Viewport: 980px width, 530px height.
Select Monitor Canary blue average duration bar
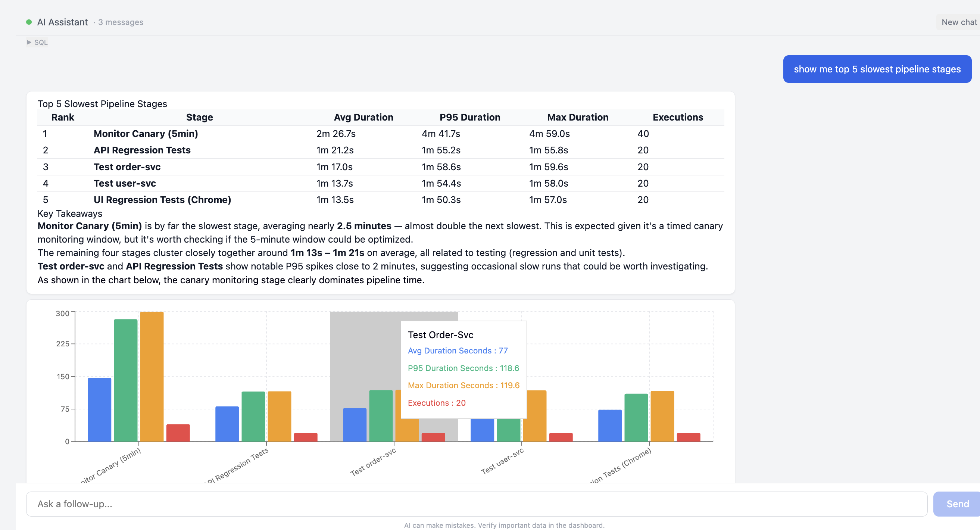pos(99,409)
